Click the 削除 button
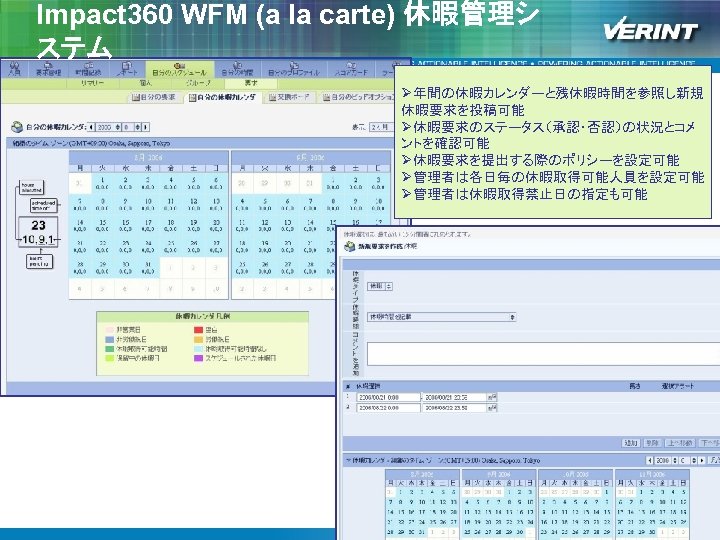This screenshot has width=720, height=540. coord(652,443)
